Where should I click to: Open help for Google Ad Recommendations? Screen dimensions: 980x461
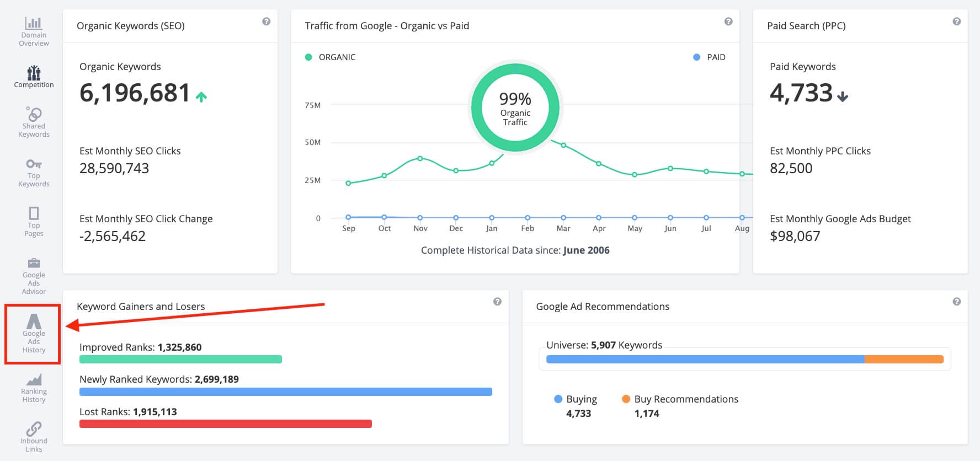pos(957,302)
